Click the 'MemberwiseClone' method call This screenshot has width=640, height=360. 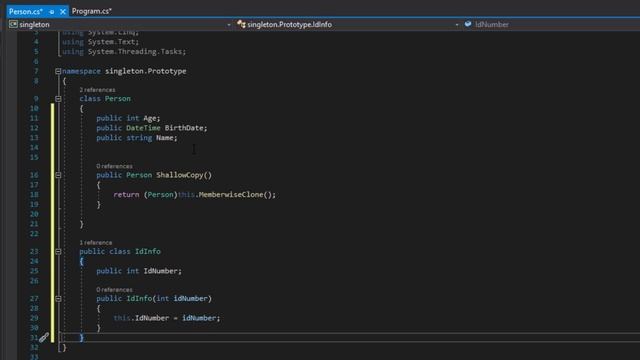(x=231, y=195)
